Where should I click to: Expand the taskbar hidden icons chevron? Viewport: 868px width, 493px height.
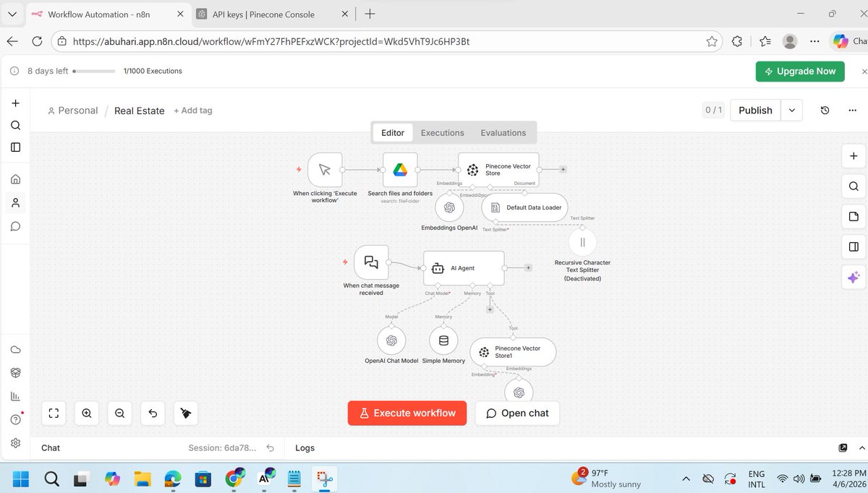click(686, 479)
